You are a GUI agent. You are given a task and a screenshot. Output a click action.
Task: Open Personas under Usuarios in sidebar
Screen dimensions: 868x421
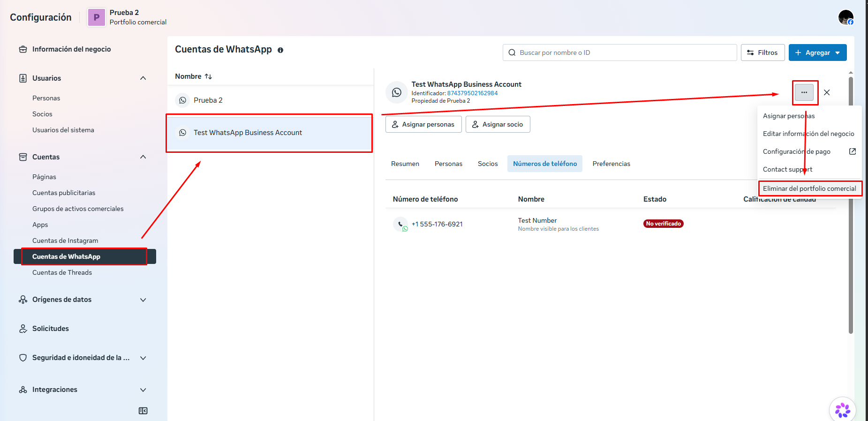[46, 98]
